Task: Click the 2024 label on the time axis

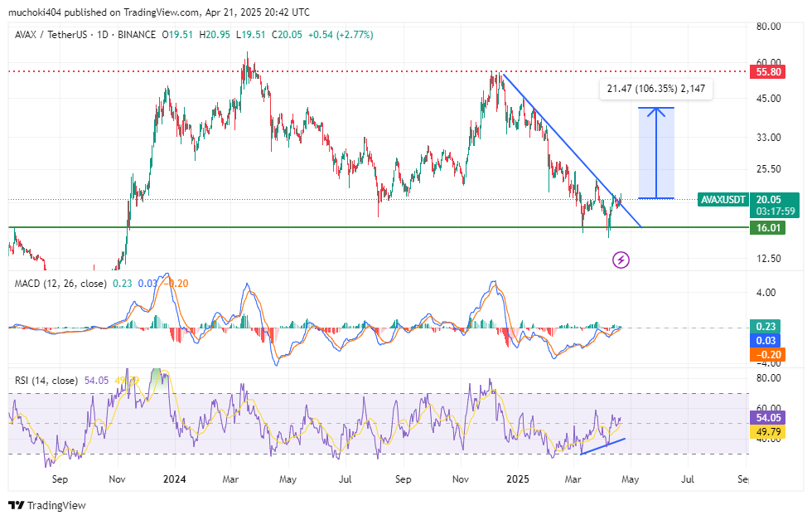Action: pyautogui.click(x=174, y=479)
